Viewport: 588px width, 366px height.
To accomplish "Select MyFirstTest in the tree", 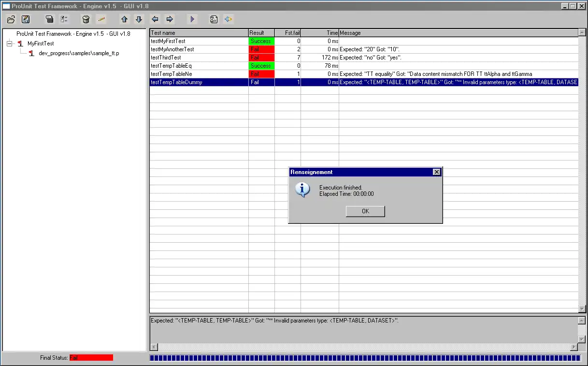I will [41, 44].
